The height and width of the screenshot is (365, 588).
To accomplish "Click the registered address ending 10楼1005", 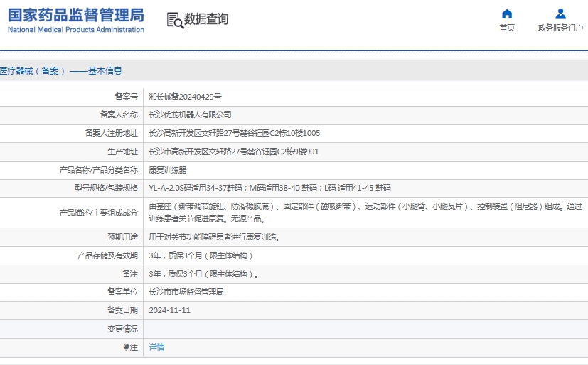I will (x=235, y=133).
